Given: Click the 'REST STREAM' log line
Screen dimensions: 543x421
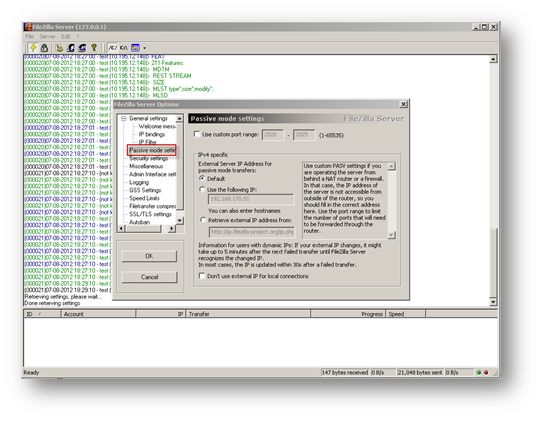Looking at the screenshot, I should click(x=108, y=76).
